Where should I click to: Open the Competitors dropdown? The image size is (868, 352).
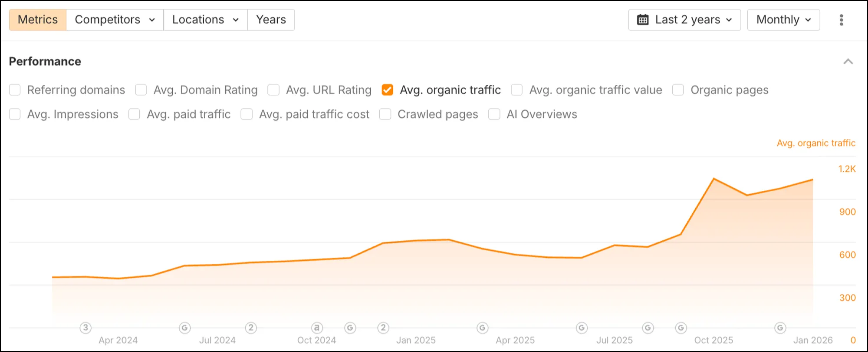pos(115,20)
